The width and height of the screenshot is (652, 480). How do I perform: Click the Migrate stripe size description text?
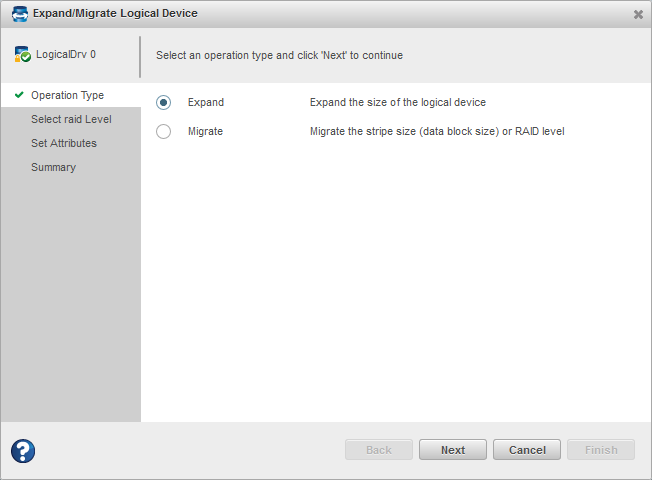[437, 132]
